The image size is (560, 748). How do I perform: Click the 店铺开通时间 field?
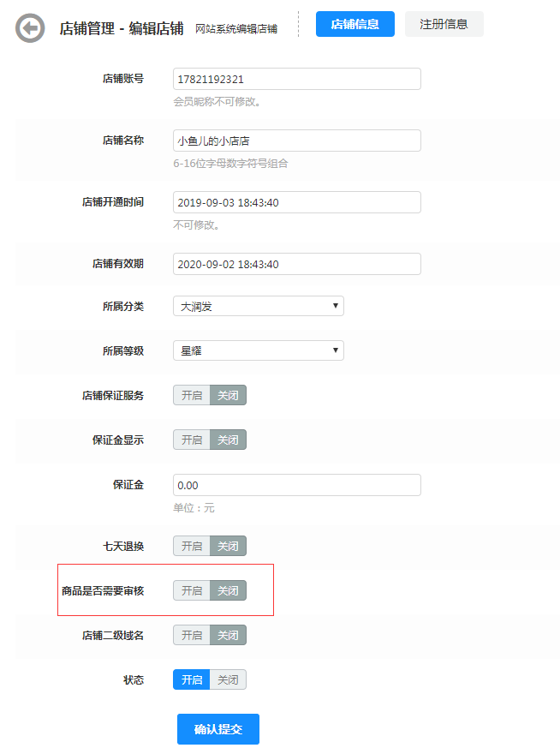tap(296, 202)
